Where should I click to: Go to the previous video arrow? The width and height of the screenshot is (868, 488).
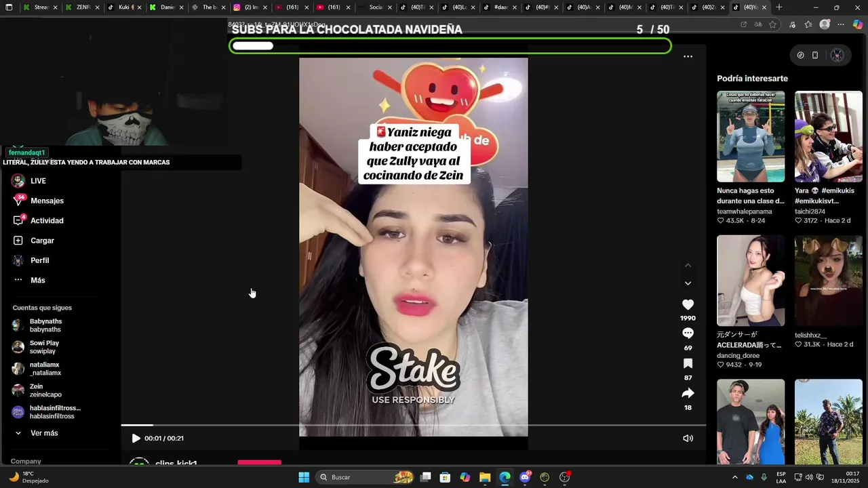coord(688,266)
